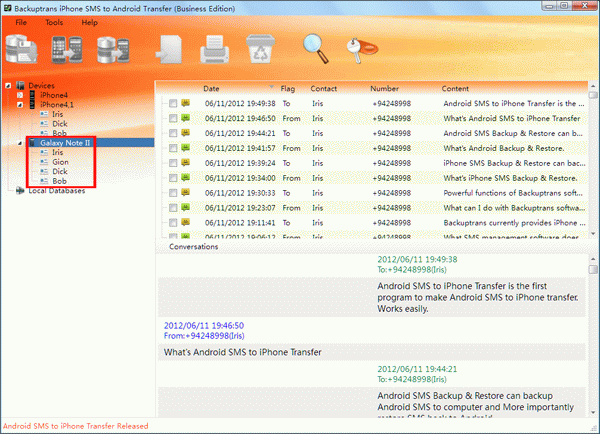Sort by the Number column header

click(x=384, y=88)
